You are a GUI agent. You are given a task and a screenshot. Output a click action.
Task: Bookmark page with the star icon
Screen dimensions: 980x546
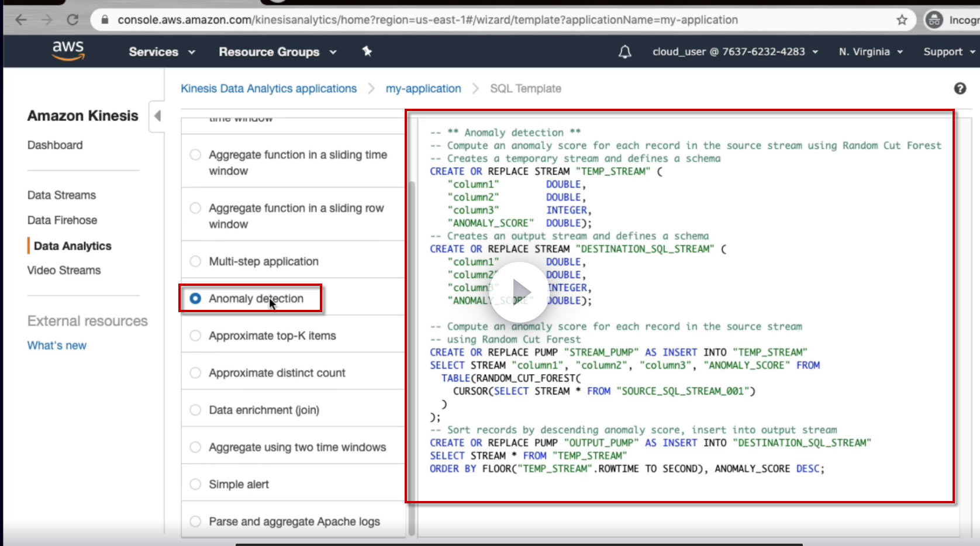tap(902, 20)
